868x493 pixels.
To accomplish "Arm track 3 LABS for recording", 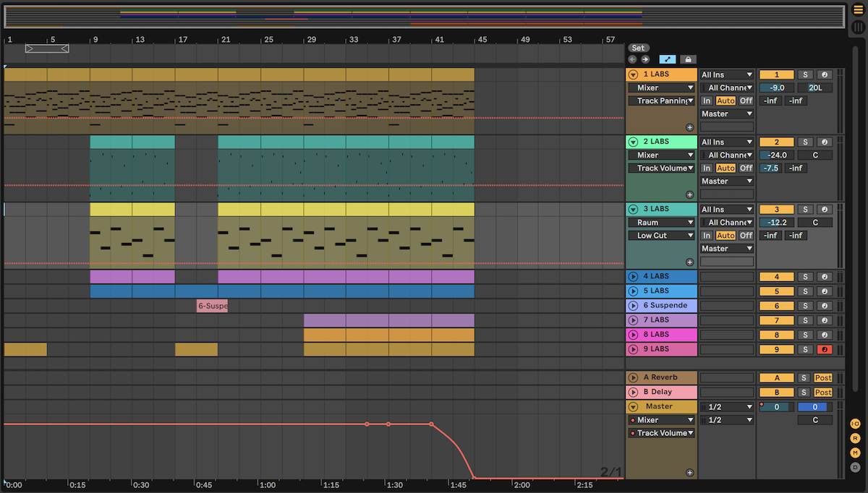I will (x=825, y=209).
